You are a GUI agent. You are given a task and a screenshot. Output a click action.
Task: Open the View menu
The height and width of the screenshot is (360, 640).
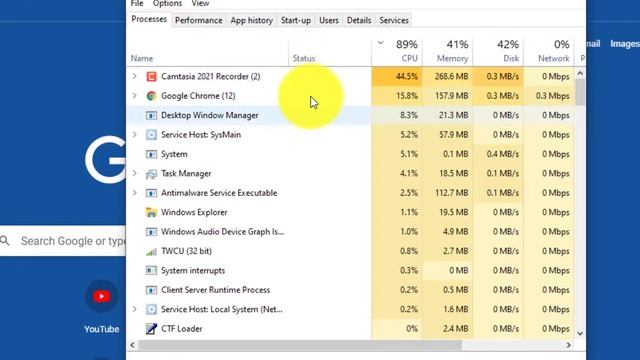coord(200,4)
